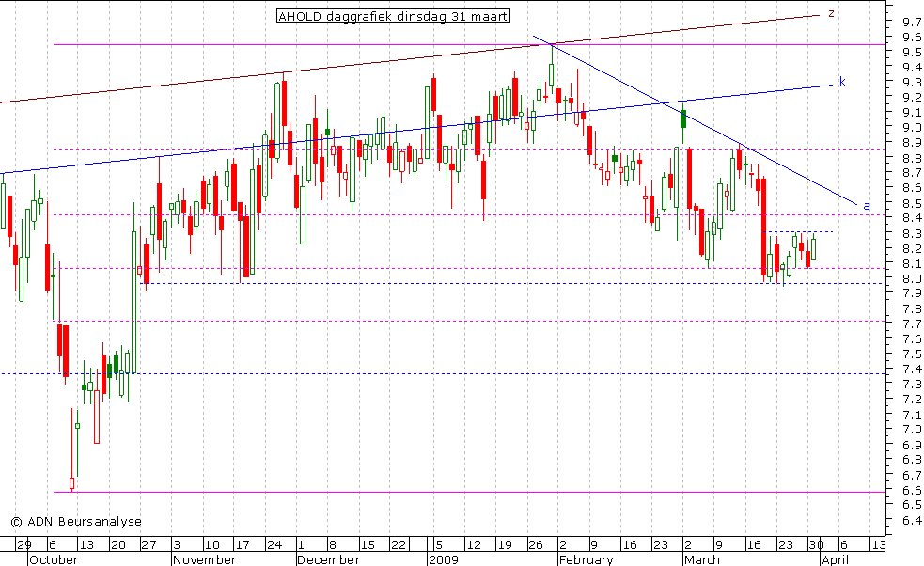
Task: Click the date label 26 on the time axis
Action: 536,544
